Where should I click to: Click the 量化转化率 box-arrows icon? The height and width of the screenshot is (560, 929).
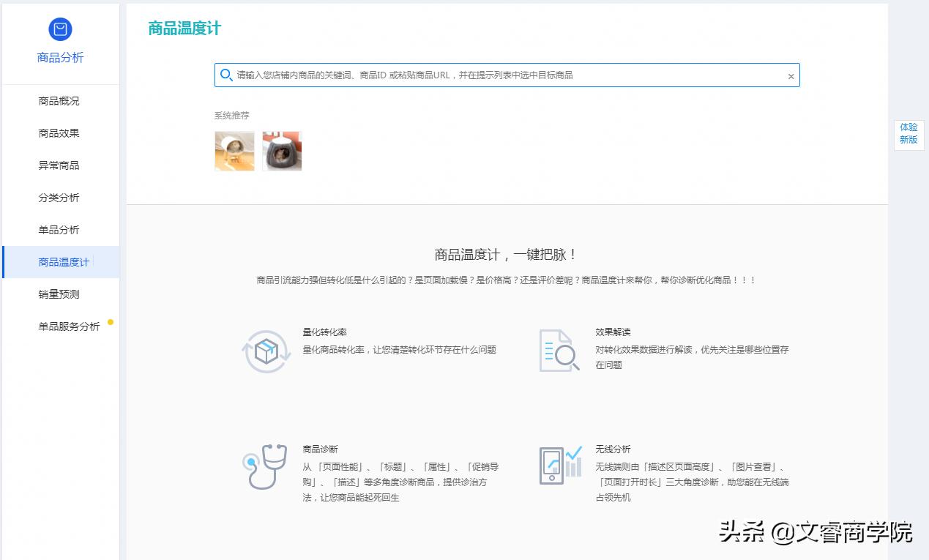click(265, 350)
